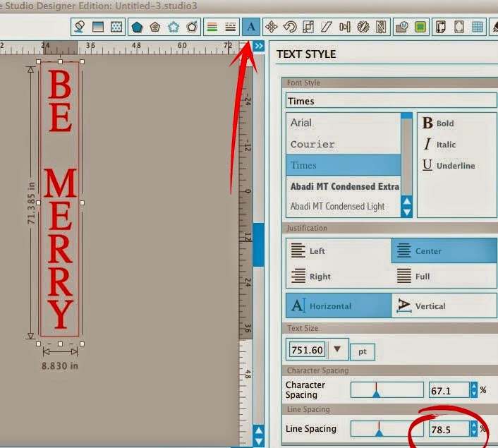The image size is (498, 448).
Task: Open the Modify window
Action: pyautogui.click(x=402, y=27)
